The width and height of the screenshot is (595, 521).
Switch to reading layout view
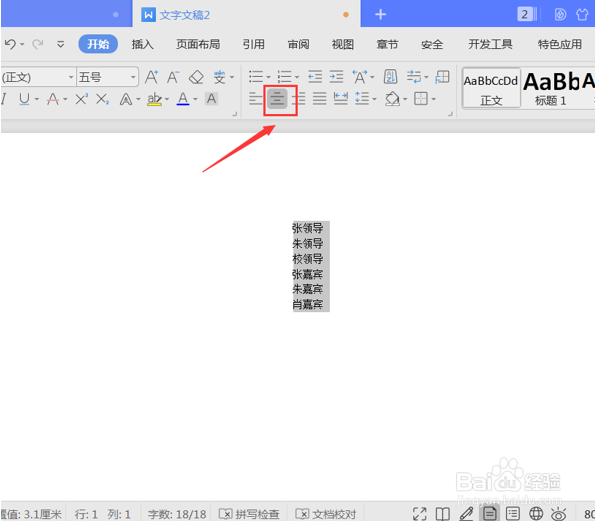click(x=442, y=514)
